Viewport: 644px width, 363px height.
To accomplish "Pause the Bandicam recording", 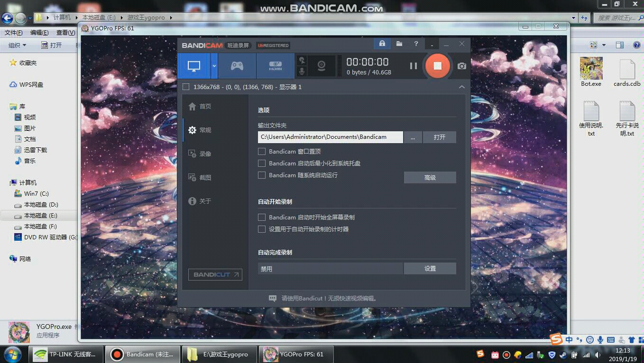I will click(x=414, y=66).
